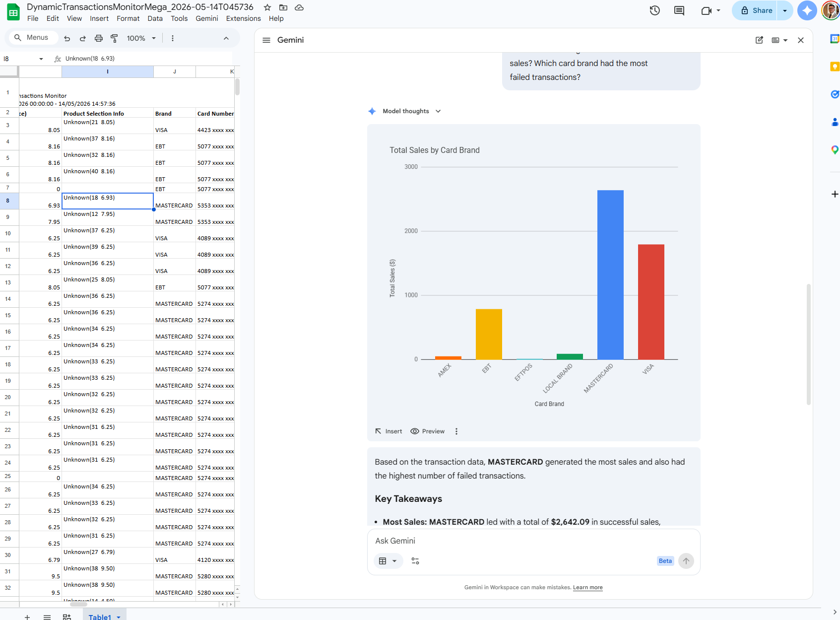
Task: Hide the side panel with the arrow
Action: tap(835, 612)
